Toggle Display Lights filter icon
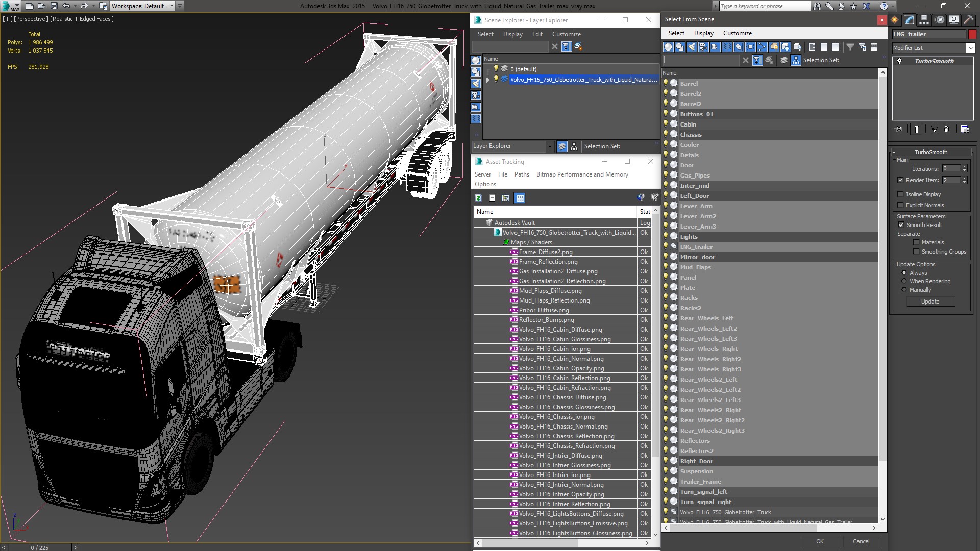 tap(692, 47)
